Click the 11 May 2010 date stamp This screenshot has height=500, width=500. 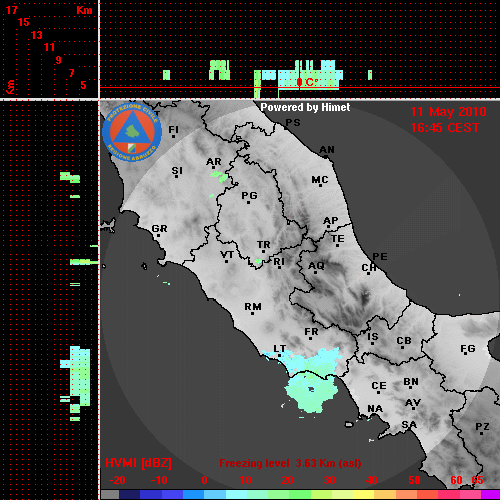click(x=448, y=112)
